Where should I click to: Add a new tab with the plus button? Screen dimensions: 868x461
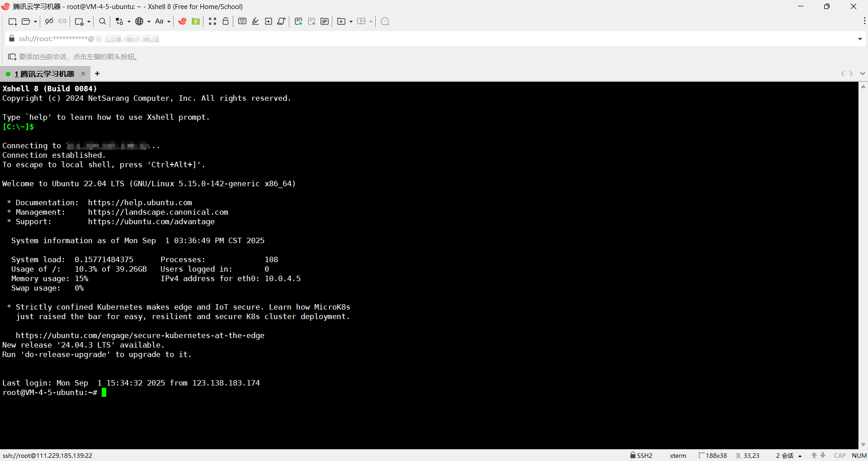[x=97, y=73]
